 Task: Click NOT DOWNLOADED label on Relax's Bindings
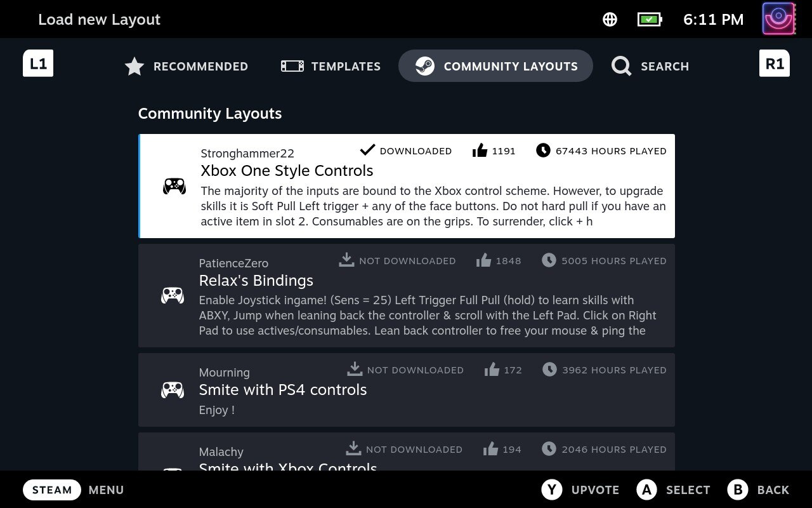point(407,261)
